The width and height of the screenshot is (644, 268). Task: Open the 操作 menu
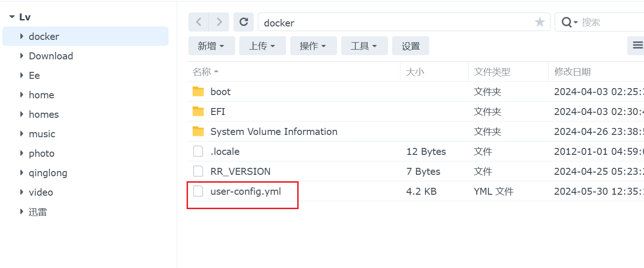click(x=313, y=46)
